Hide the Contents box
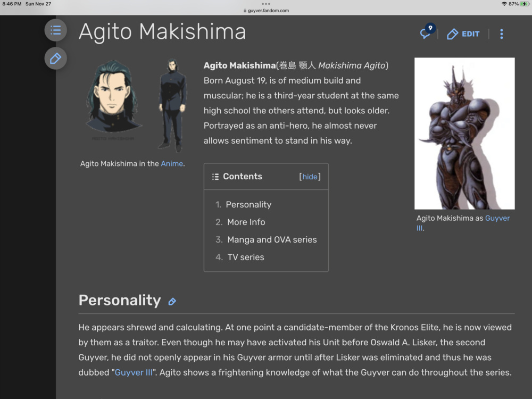The height and width of the screenshot is (399, 532). point(310,177)
